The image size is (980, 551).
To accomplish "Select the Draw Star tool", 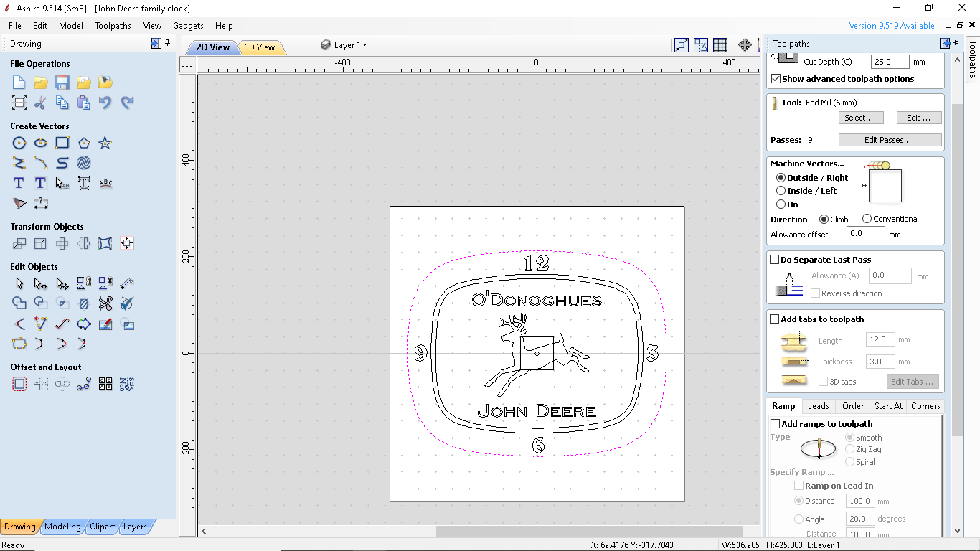I will click(x=105, y=143).
